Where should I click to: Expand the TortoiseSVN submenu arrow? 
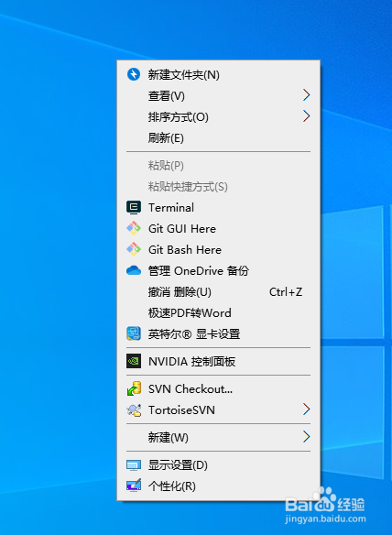pyautogui.click(x=307, y=409)
